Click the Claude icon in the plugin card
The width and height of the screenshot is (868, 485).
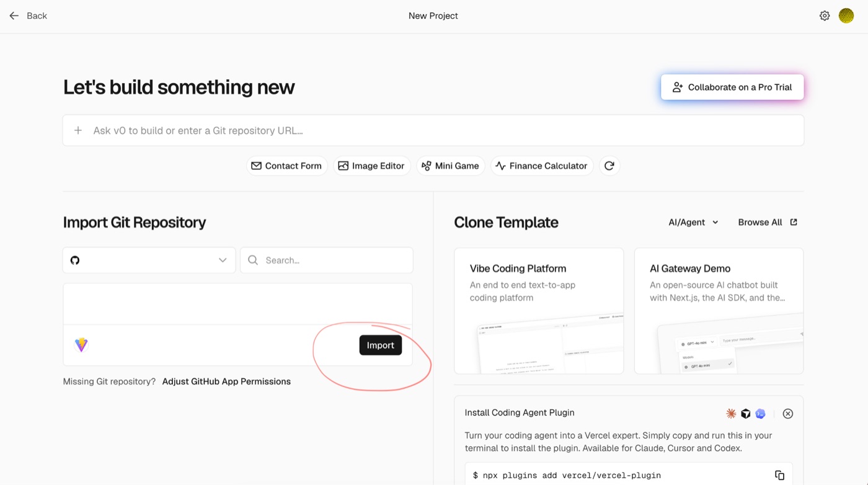click(x=732, y=414)
